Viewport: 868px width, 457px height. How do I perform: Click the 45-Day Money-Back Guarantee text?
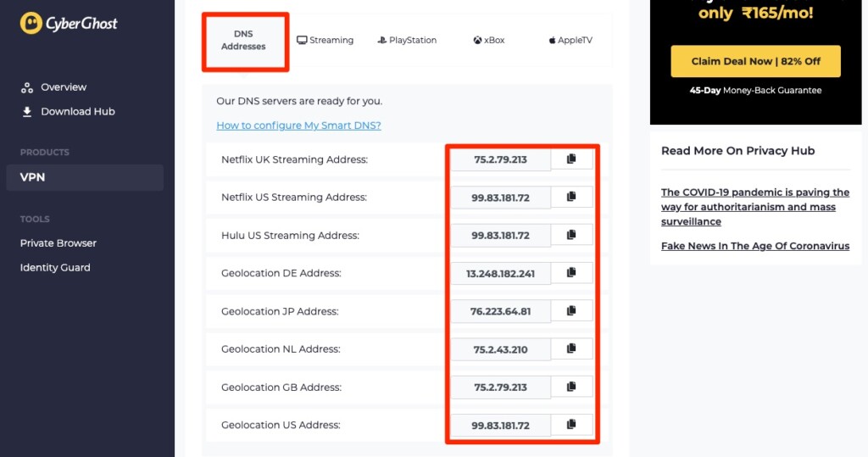pos(755,90)
